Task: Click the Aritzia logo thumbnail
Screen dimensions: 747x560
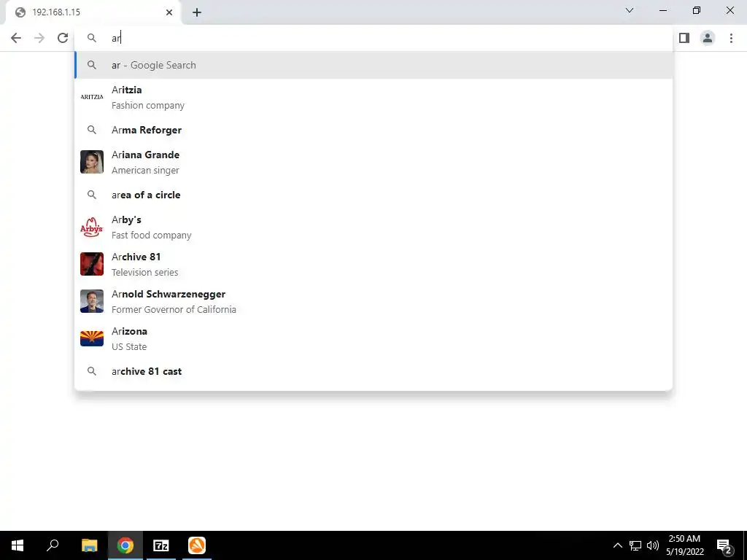Action: (x=92, y=97)
